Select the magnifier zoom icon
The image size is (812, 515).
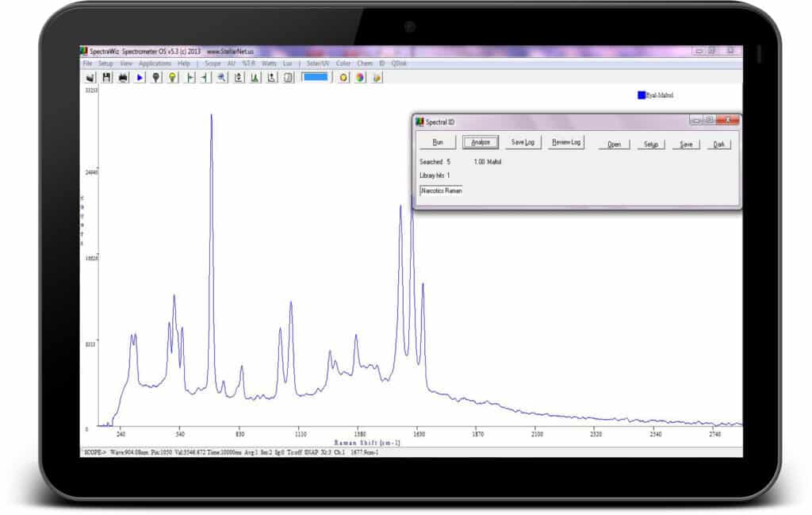pos(221,77)
